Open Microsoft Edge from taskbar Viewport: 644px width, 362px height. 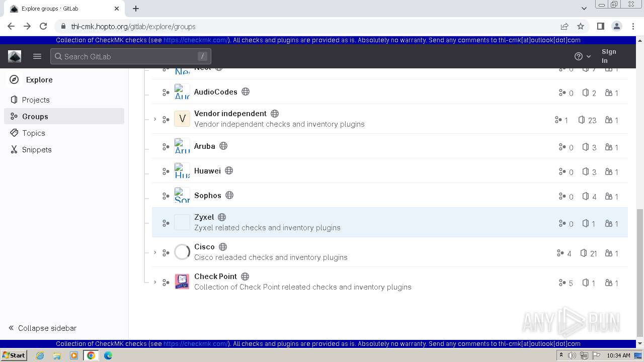108,355
